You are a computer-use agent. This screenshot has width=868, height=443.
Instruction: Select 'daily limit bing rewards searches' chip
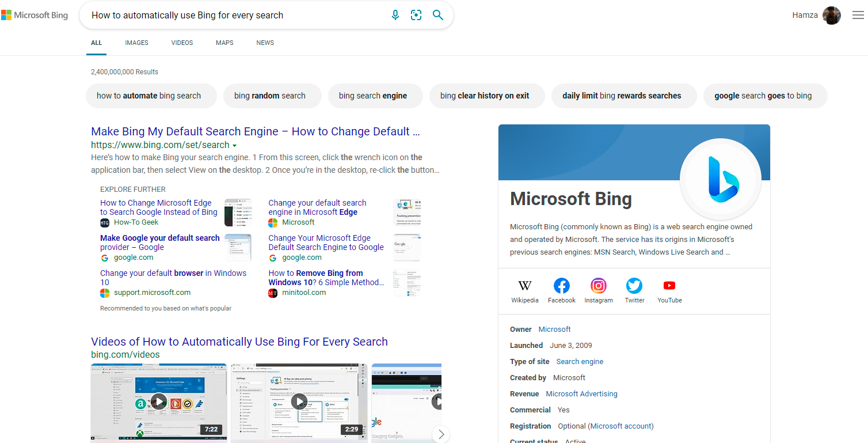(x=624, y=96)
